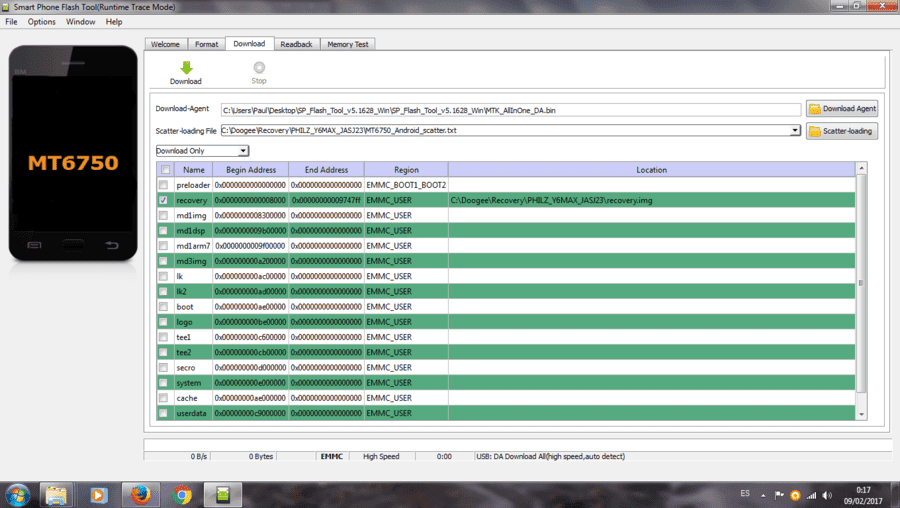The height and width of the screenshot is (508, 900).
Task: Select the recovery.img location cell
Action: (651, 200)
